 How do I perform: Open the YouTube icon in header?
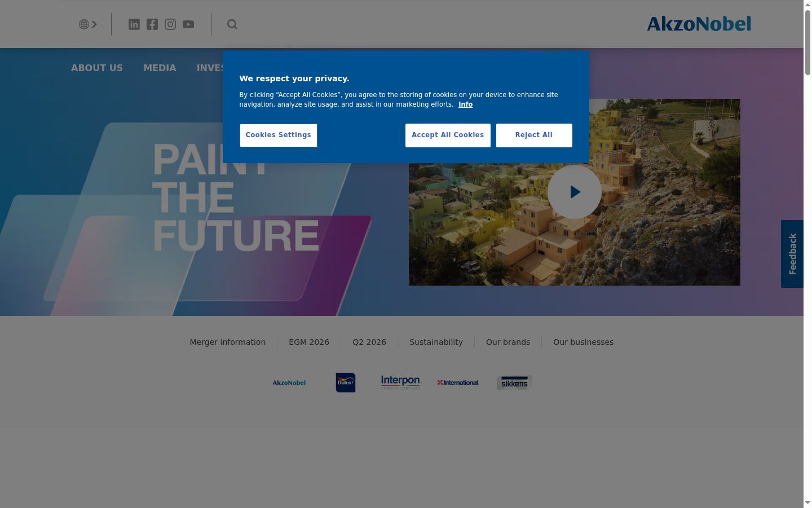[188, 24]
